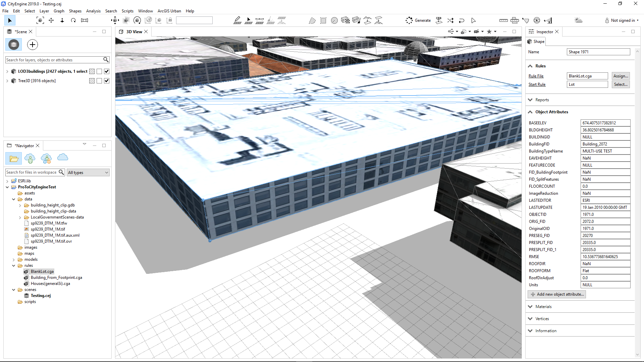
Task: Click the checkered texture-facade cube icon
Action: (x=345, y=20)
